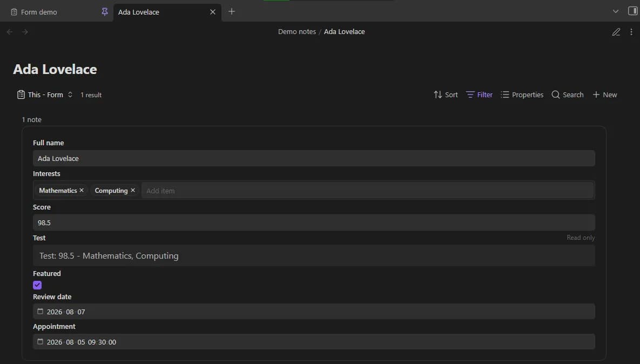
Task: Click the Full name input field
Action: click(x=314, y=158)
